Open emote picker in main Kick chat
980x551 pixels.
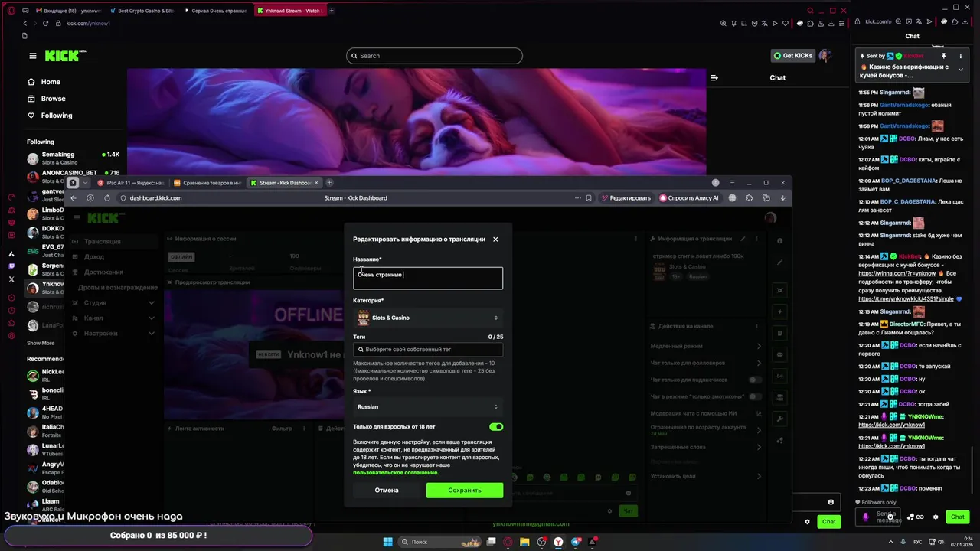(x=831, y=502)
